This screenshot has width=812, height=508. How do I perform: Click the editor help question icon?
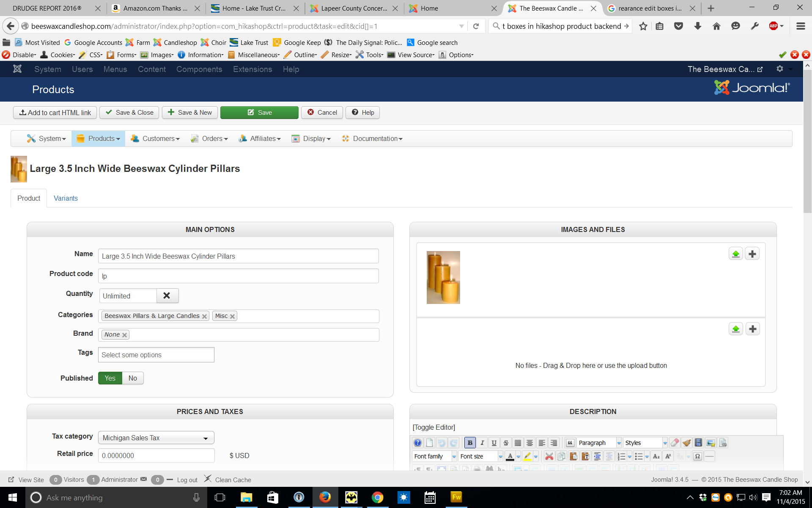[x=417, y=443]
